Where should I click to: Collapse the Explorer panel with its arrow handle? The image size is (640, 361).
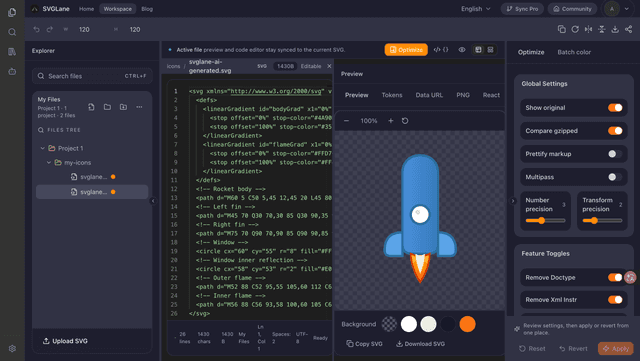[153, 201]
